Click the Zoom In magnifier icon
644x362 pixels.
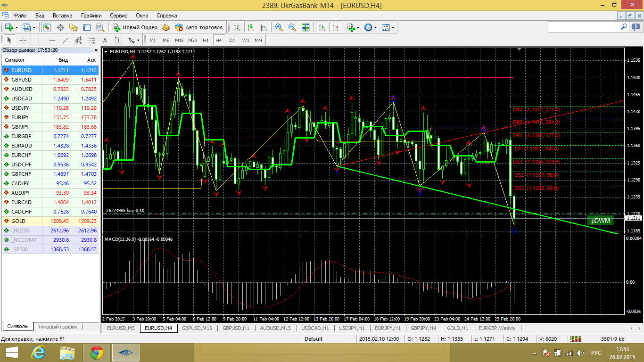(x=279, y=27)
